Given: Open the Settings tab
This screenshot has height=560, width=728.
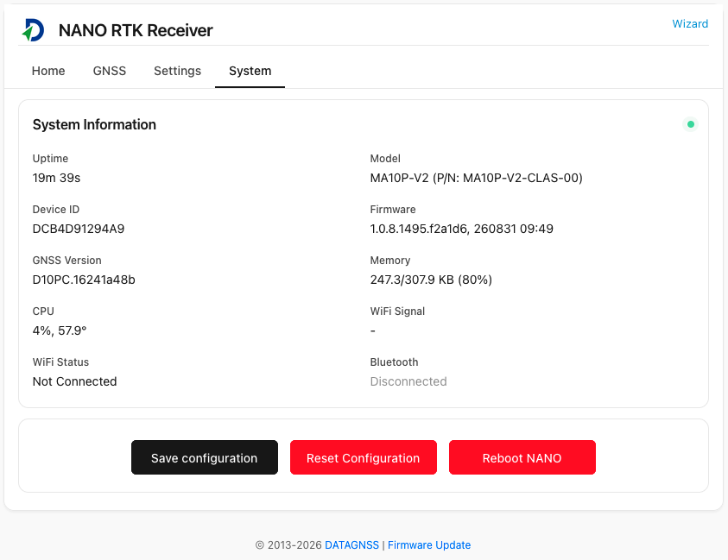Looking at the screenshot, I should tap(177, 71).
